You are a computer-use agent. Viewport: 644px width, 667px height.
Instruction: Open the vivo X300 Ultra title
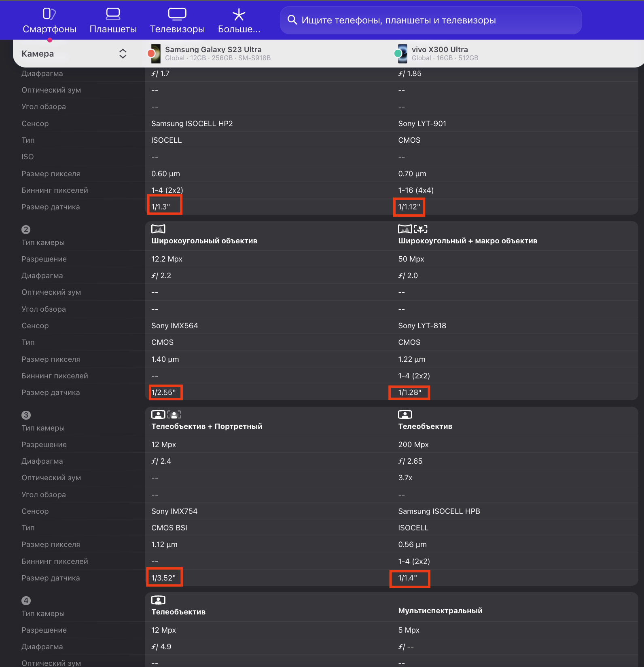(440, 49)
